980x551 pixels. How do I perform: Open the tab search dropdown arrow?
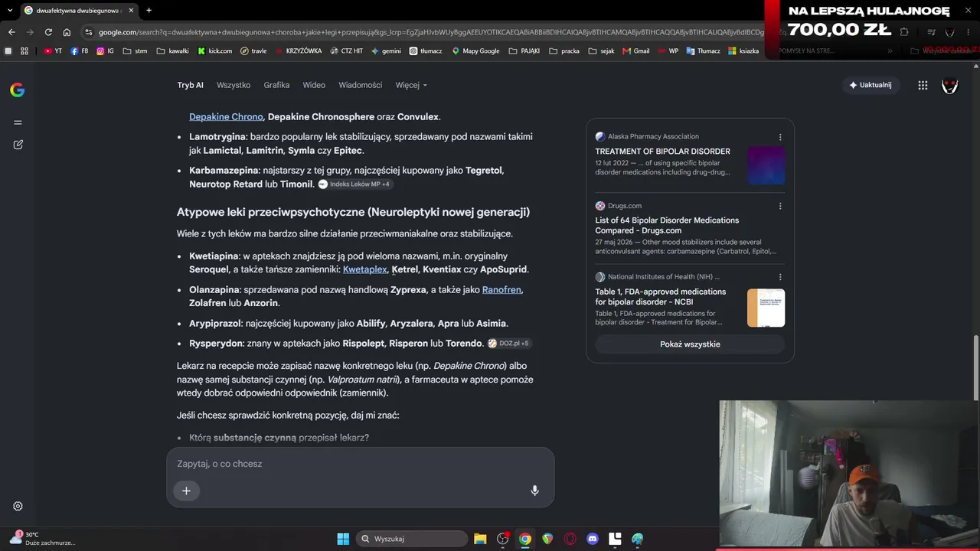(x=10, y=10)
